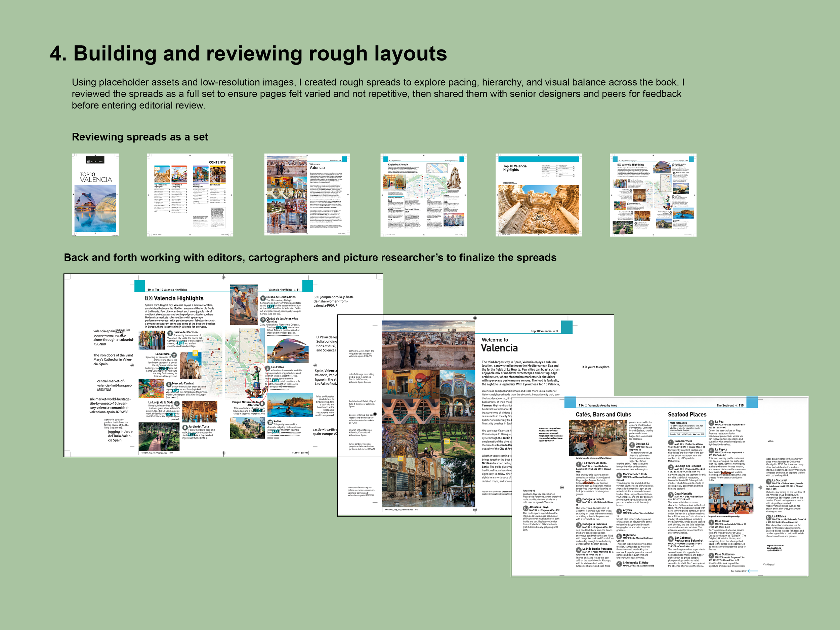Click the yellow comment note on La Catedral photo
Image resolution: width=840 pixels, height=630 pixels.
coord(195,353)
